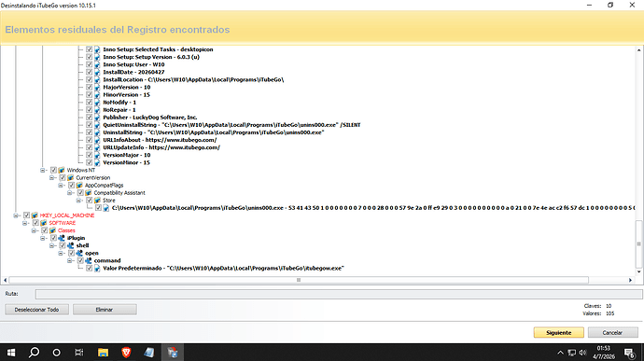The image size is (644, 361).
Task: Click the Deseleccionar Todo button
Action: pos(37,310)
